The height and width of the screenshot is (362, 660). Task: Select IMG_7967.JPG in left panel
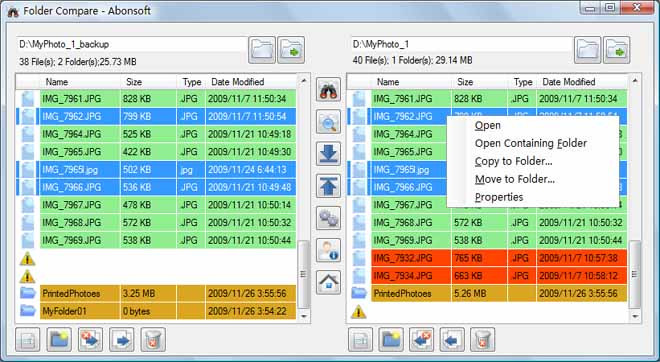[72, 205]
